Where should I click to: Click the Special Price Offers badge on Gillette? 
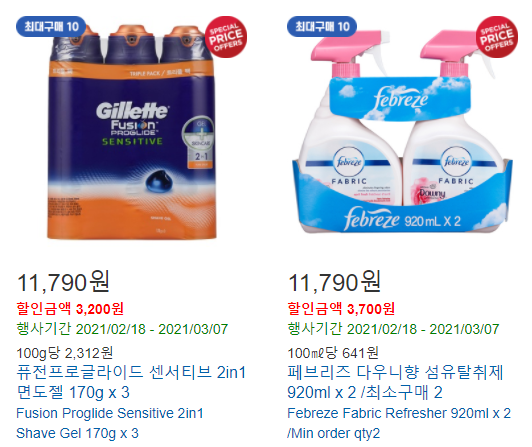pyautogui.click(x=226, y=37)
